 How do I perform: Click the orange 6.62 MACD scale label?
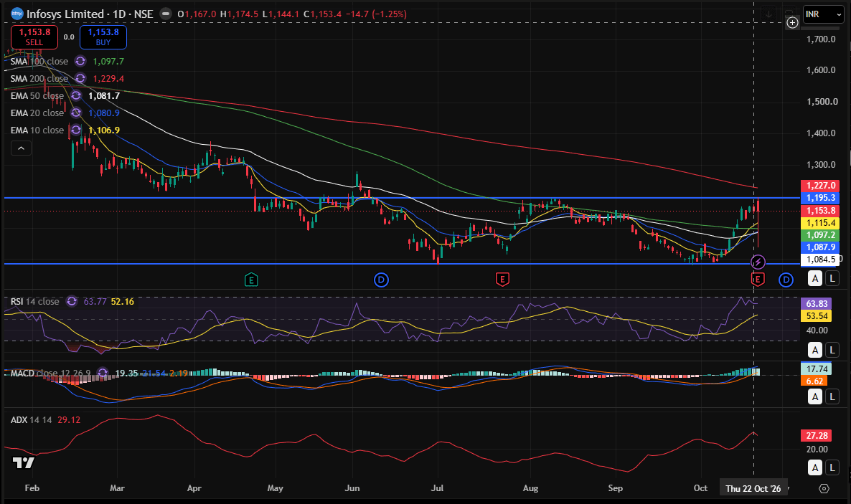coord(814,381)
